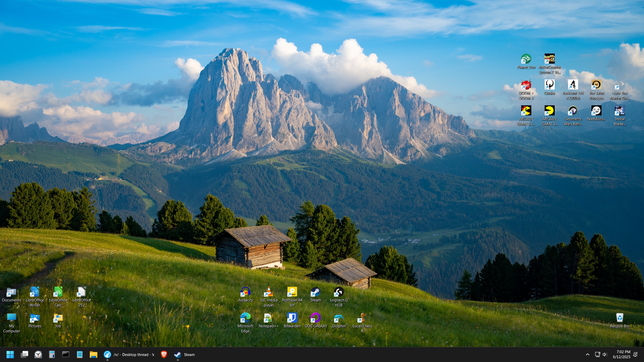The width and height of the screenshot is (644, 362).
Task: Select the Stellar Blade shortcut
Action: [620, 116]
